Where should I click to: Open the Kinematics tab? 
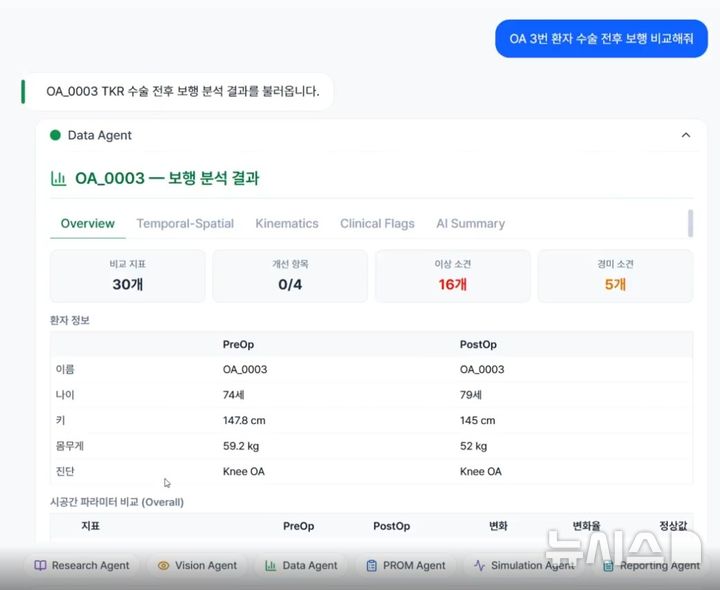(287, 224)
